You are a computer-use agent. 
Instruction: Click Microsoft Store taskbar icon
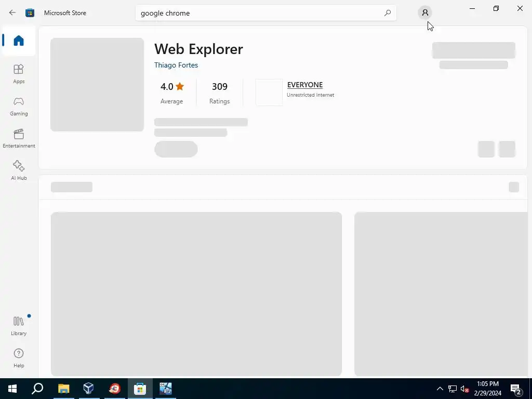pos(140,389)
